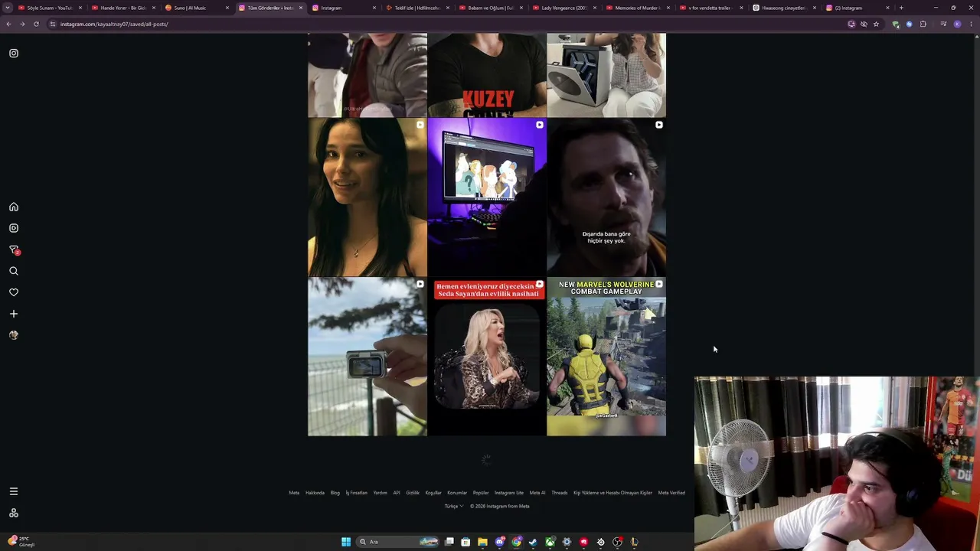Switch to the V for Vendetta trailer tab
This screenshot has height=551, width=980.
710,8
